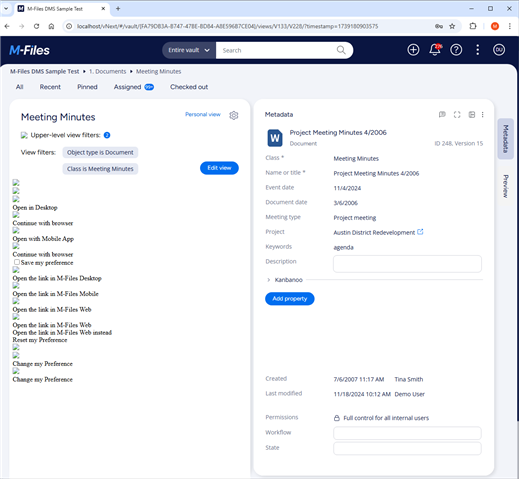Click the Word document icon
Viewport: 519px width, 479px height.
(275, 138)
